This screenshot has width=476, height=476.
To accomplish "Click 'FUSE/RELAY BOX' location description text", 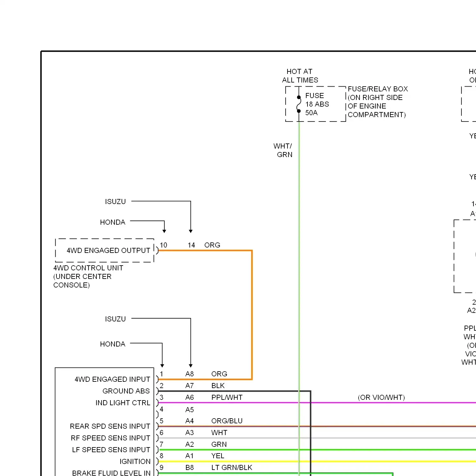I will tap(378, 102).
